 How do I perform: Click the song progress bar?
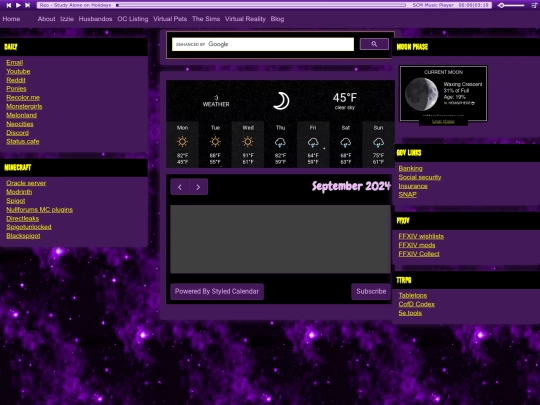(x=261, y=5)
